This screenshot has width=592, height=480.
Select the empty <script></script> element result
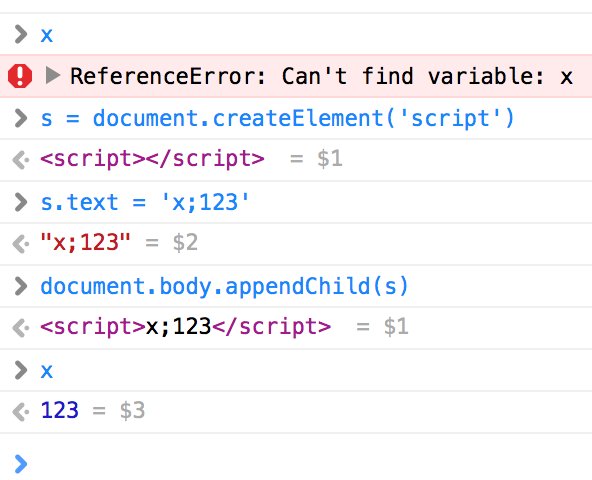152,159
